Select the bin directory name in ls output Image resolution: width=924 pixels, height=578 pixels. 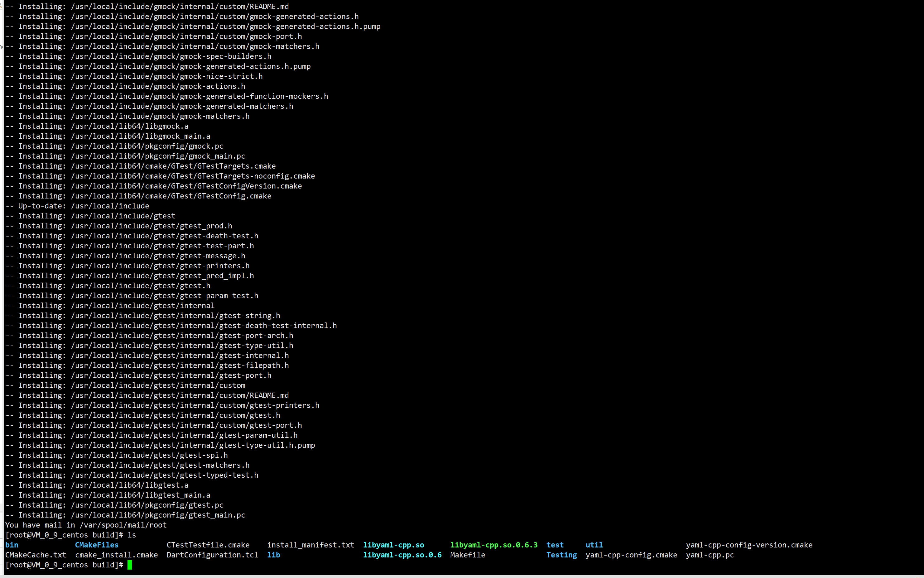point(12,545)
